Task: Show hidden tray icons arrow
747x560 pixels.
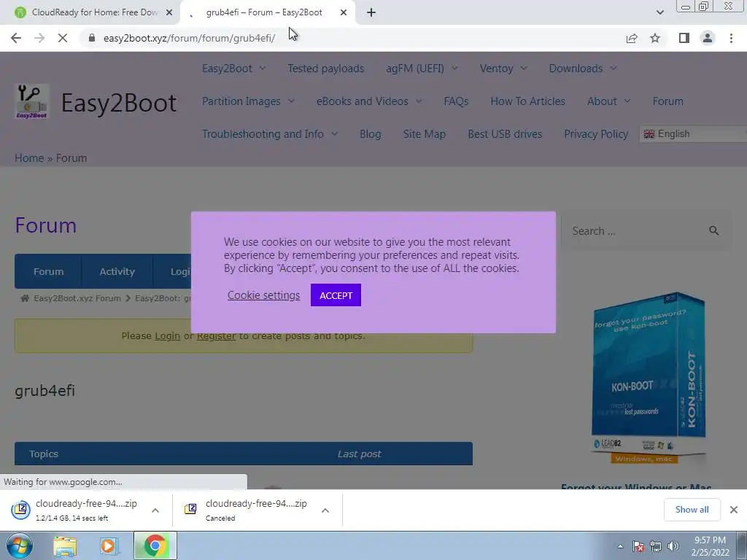Action: point(620,547)
